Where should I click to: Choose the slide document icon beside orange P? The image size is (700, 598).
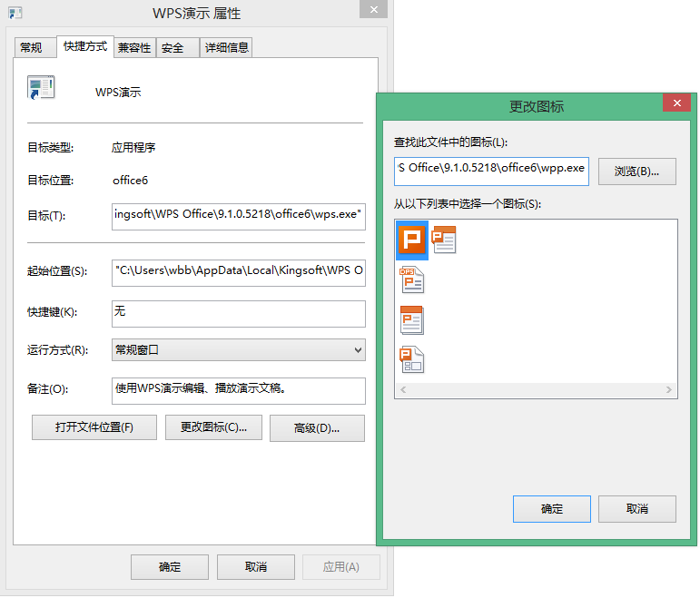point(444,240)
